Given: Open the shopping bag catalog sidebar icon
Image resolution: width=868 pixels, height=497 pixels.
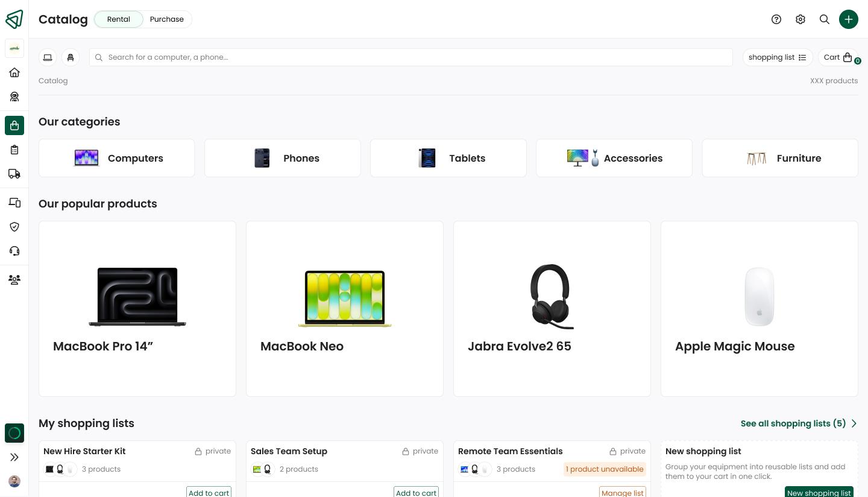Looking at the screenshot, I should (14, 125).
